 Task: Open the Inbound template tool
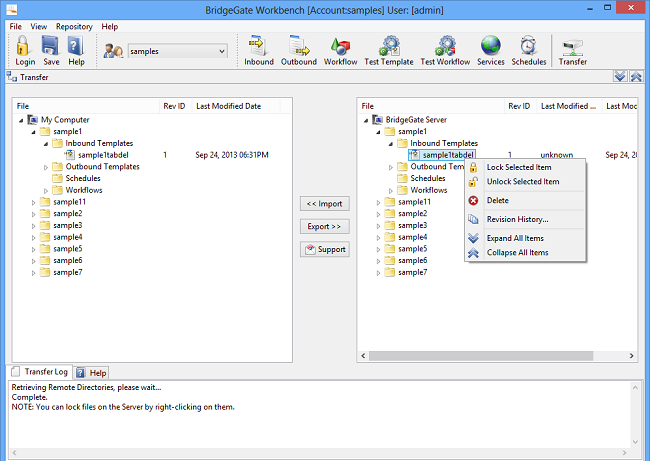259,51
